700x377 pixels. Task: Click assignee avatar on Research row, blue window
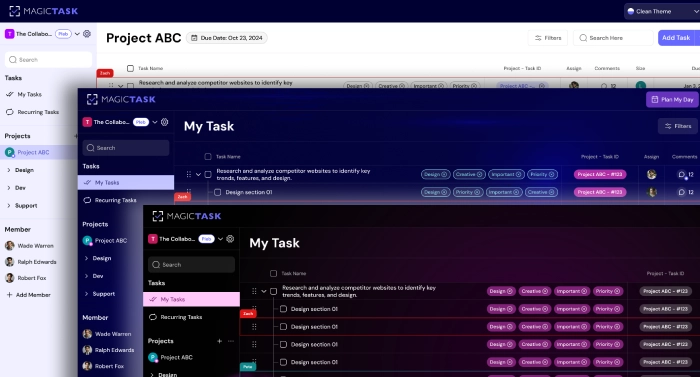[652, 175]
